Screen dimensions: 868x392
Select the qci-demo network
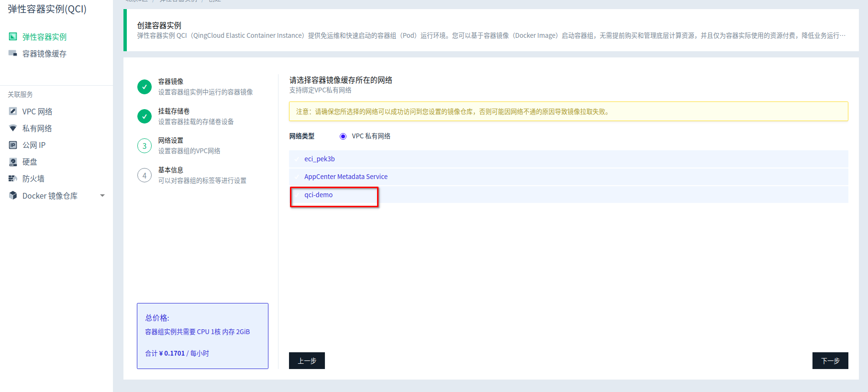point(568,195)
